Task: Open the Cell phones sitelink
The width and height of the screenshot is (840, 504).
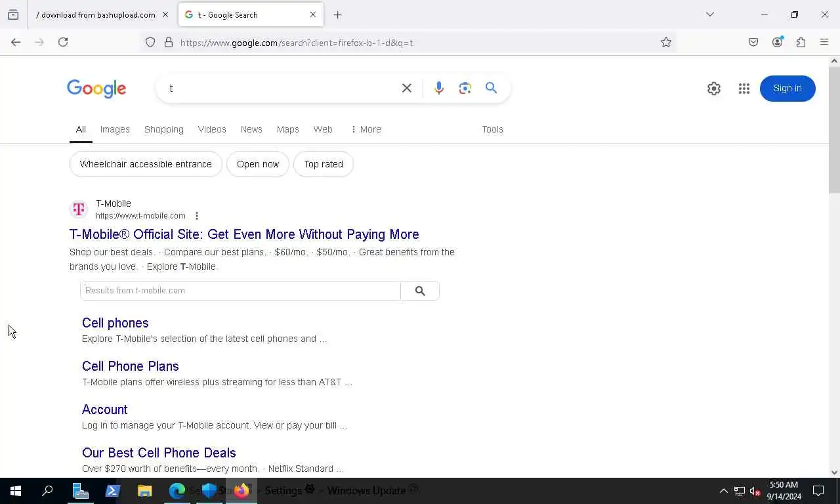Action: coord(115,323)
